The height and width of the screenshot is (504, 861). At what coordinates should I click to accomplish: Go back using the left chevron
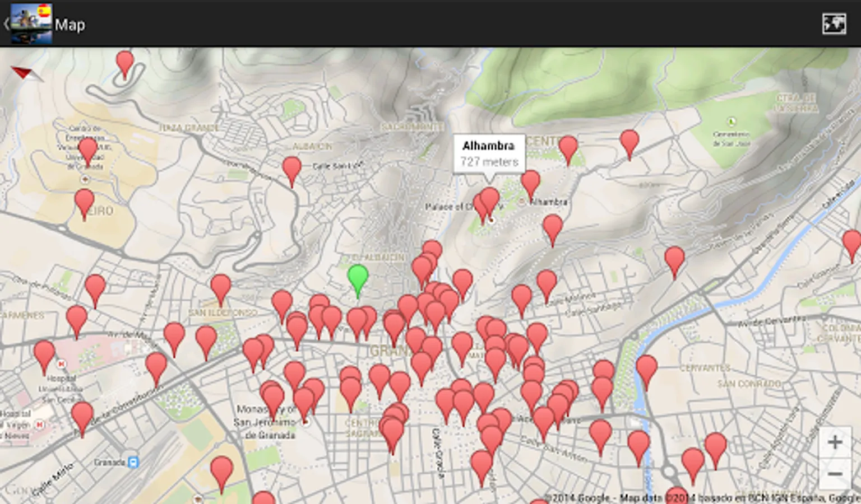(7, 24)
